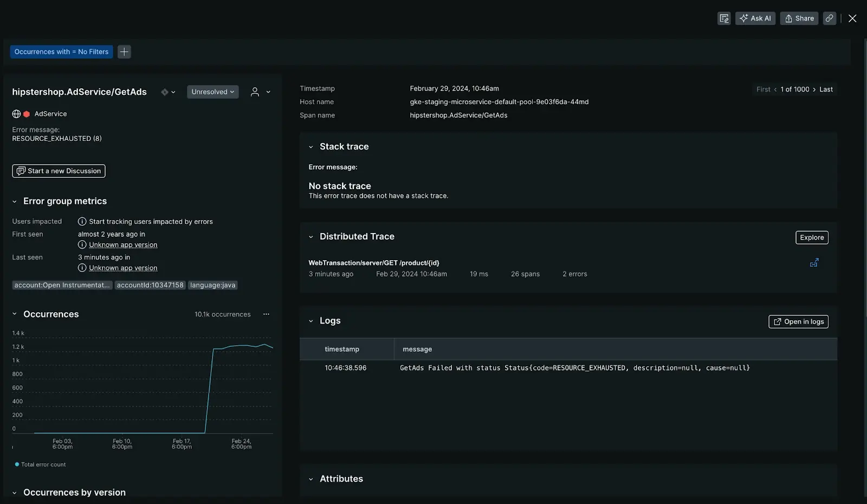Collapse the Error group metrics section
Viewport: 867px width, 504px height.
tap(15, 202)
